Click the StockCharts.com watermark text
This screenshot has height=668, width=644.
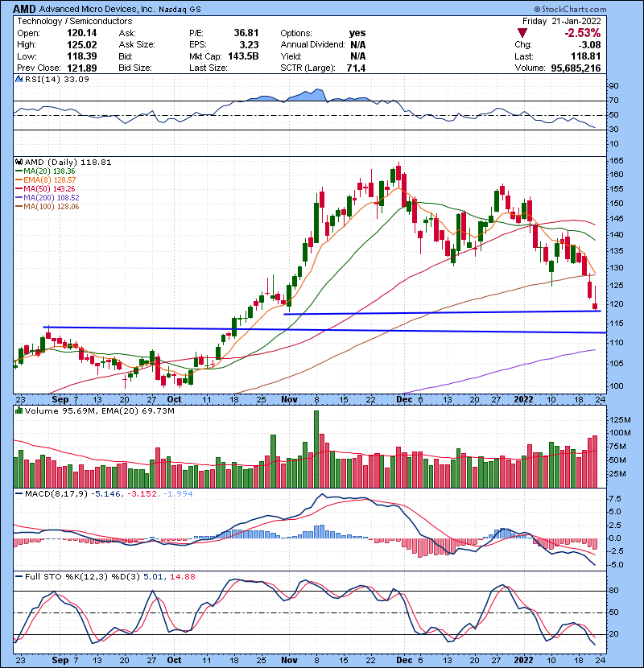pyautogui.click(x=570, y=9)
